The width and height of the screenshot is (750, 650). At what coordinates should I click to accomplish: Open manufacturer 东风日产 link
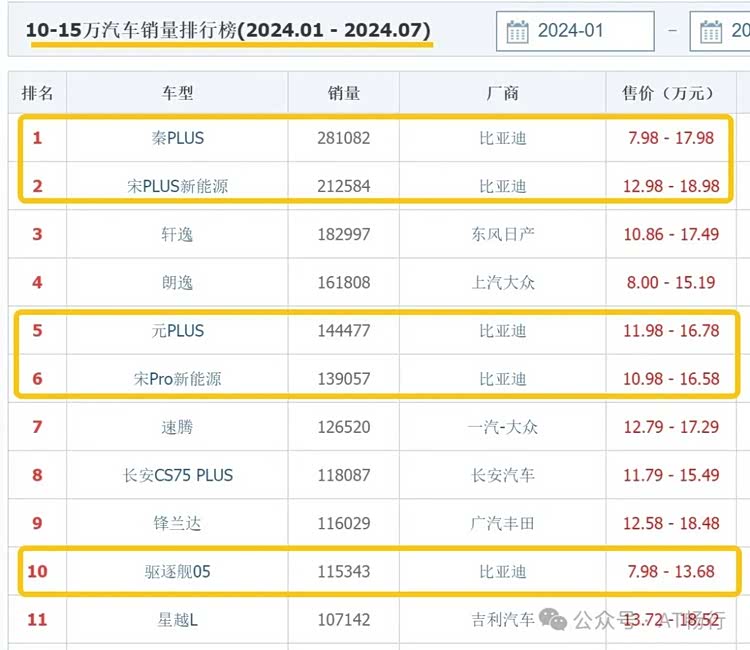[502, 234]
